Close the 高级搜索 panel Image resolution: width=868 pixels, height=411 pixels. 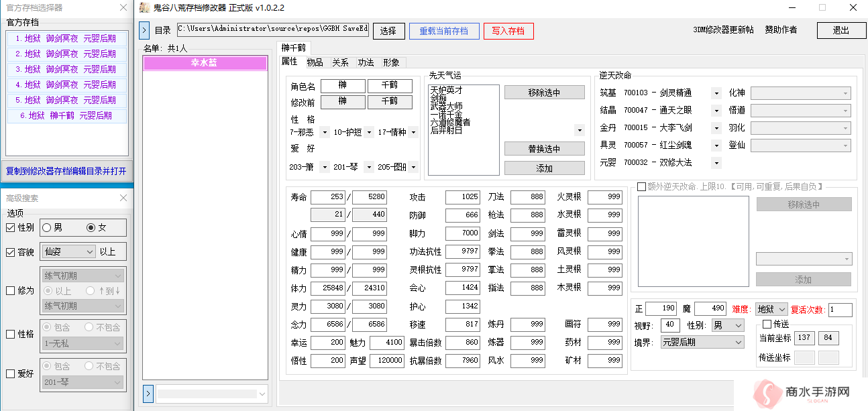coord(123,198)
